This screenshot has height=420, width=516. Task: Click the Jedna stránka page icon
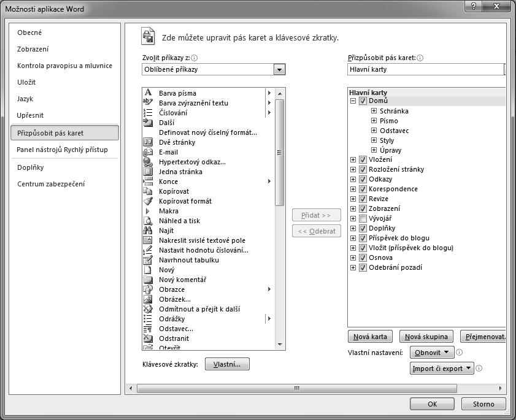pos(148,171)
